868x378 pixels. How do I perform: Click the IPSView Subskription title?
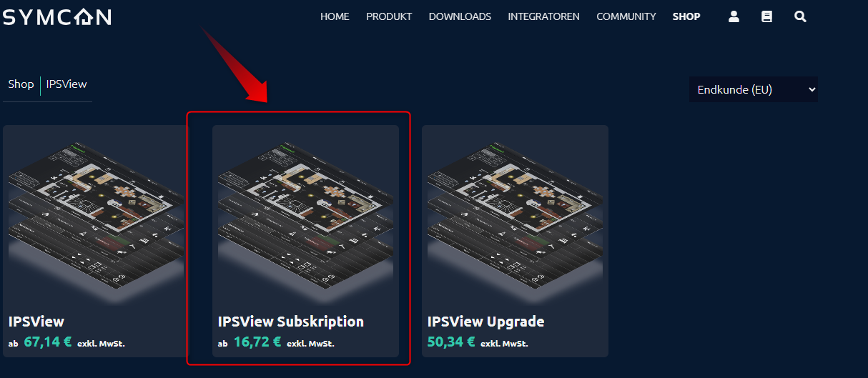291,322
